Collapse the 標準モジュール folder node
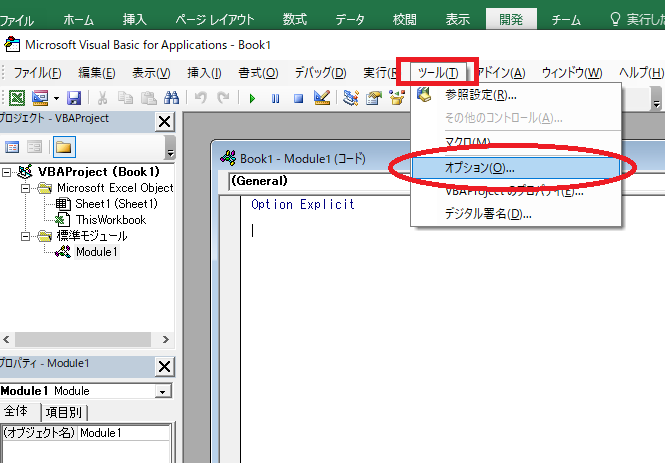This screenshot has height=463, width=665. tap(25, 236)
